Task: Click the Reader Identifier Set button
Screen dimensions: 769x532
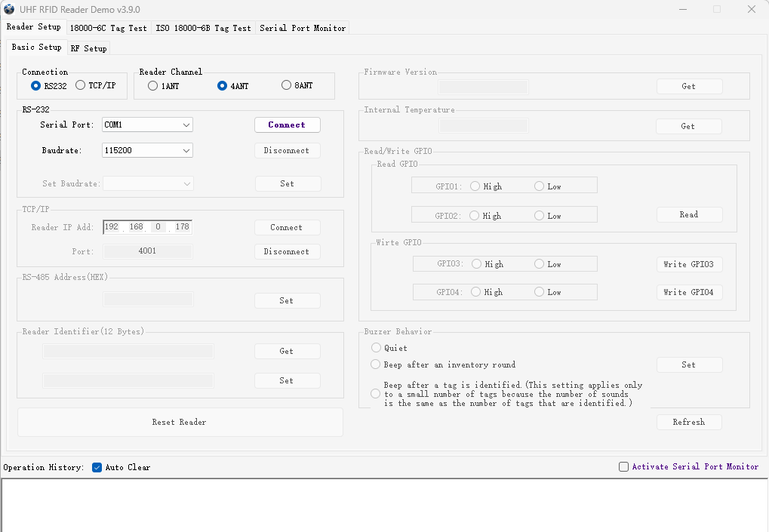Action: 288,380
